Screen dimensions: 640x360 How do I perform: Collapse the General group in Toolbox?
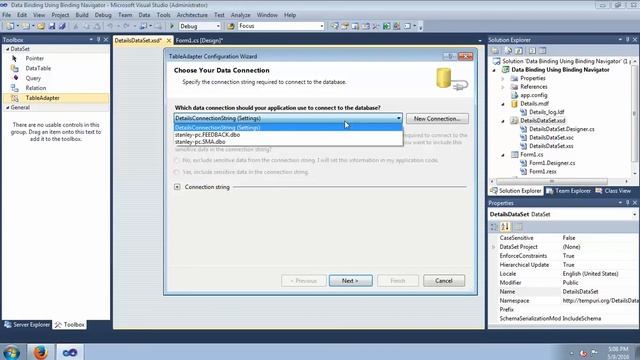[x=7, y=108]
